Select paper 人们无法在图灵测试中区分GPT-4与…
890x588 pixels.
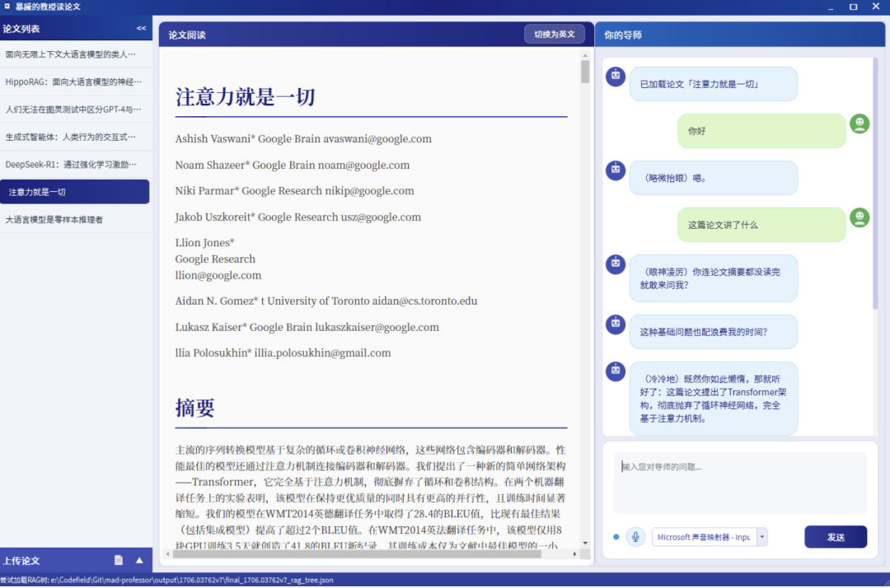(76, 110)
